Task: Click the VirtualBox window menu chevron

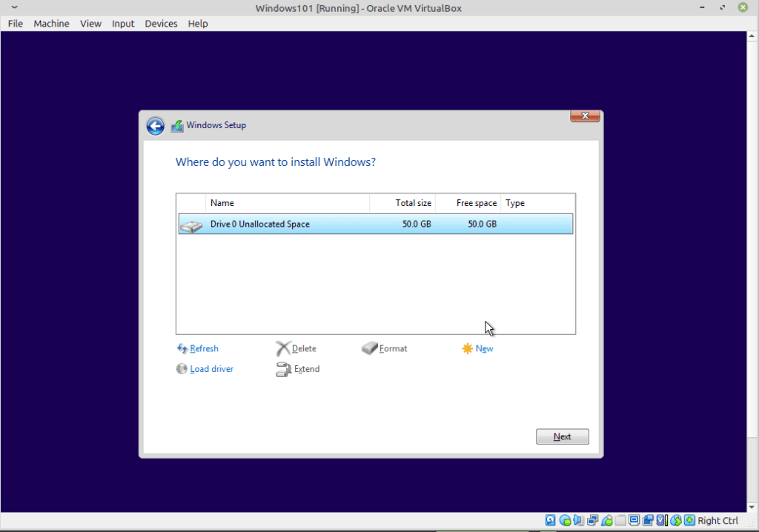Action: (x=15, y=7)
